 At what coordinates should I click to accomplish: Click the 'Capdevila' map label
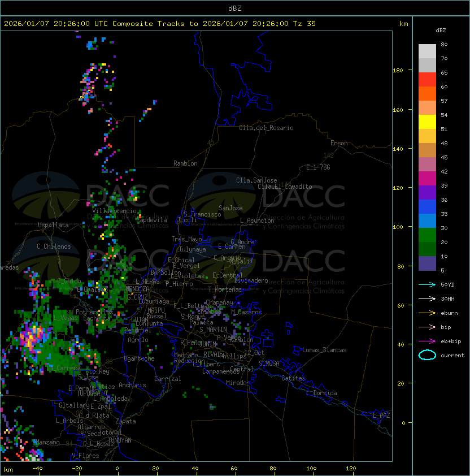[152, 220]
